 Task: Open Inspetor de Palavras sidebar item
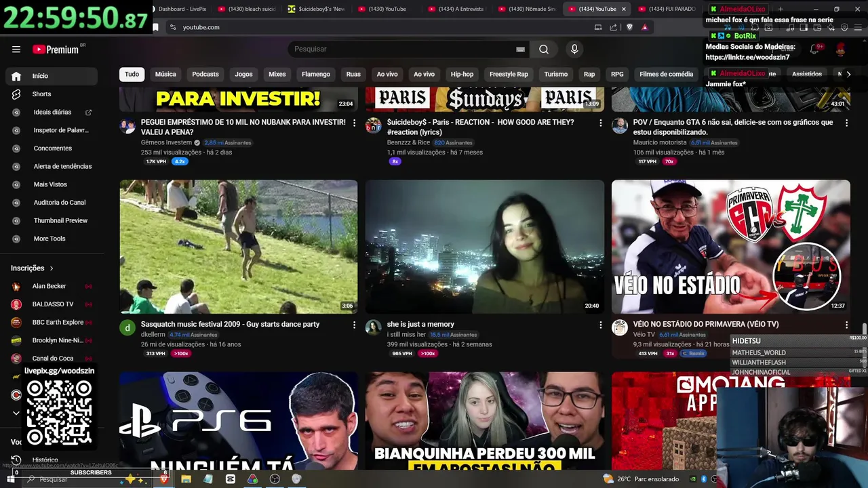coord(52,130)
